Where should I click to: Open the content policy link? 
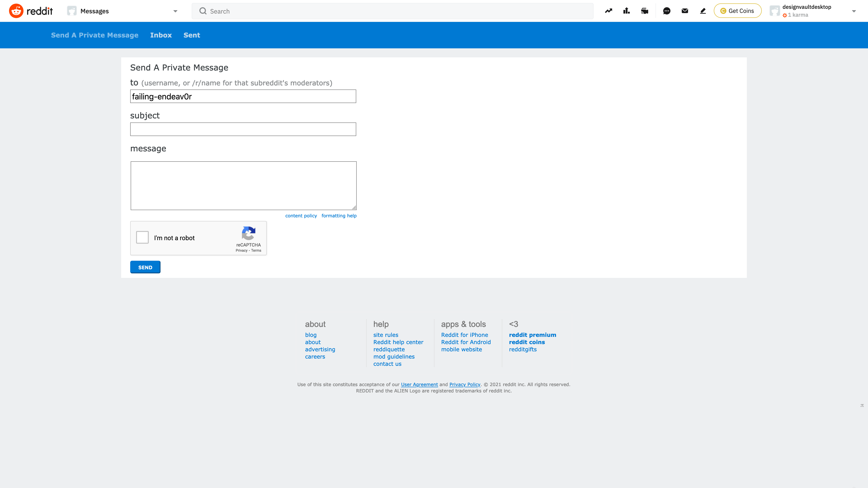(301, 216)
